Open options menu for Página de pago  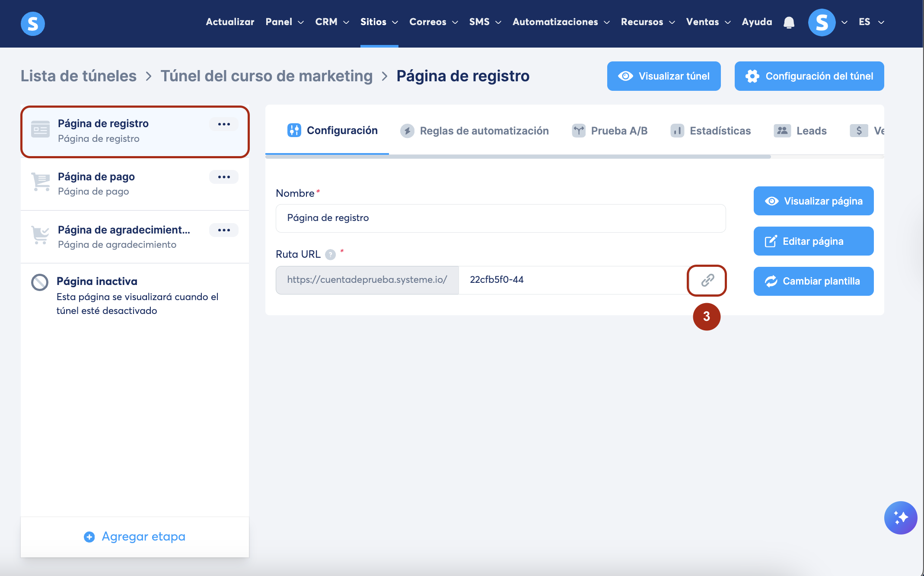pos(224,177)
